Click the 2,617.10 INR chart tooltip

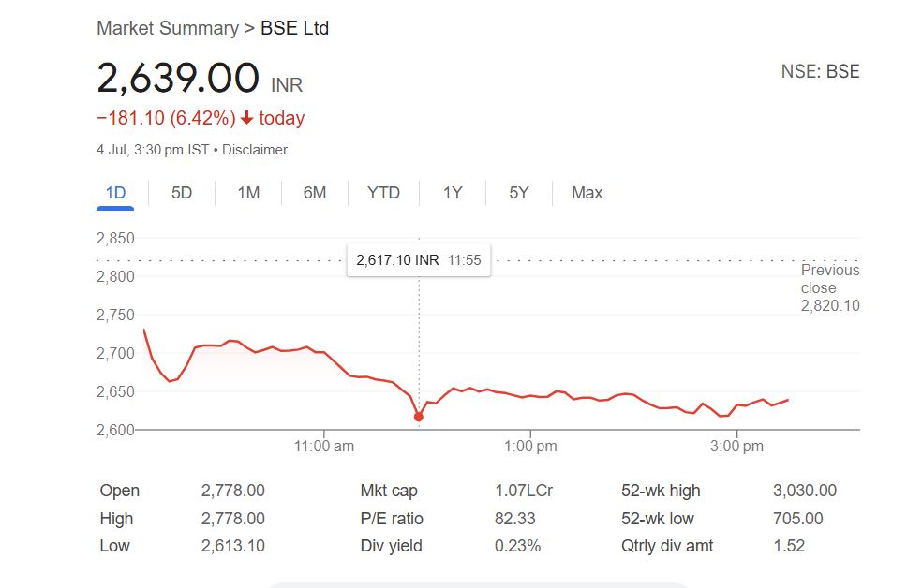click(418, 260)
